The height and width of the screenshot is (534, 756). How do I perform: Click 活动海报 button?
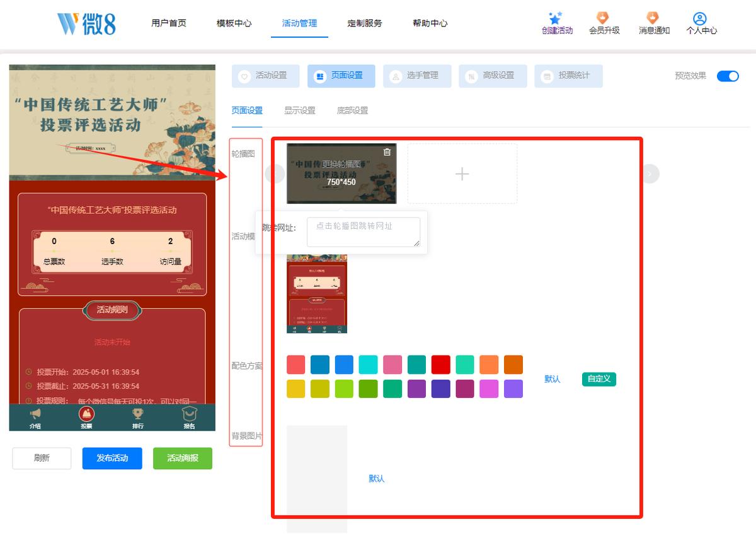(x=183, y=458)
